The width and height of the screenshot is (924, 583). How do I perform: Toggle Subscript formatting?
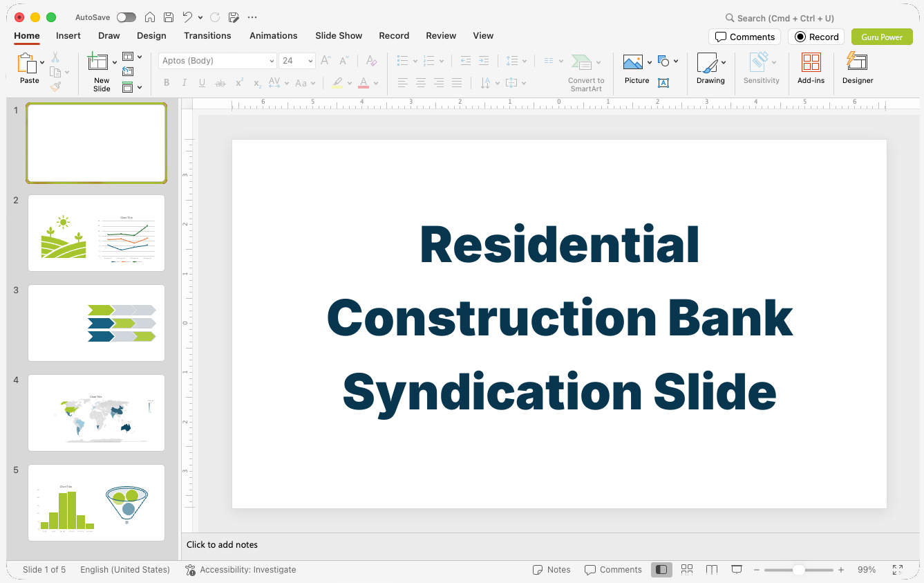pyautogui.click(x=257, y=83)
